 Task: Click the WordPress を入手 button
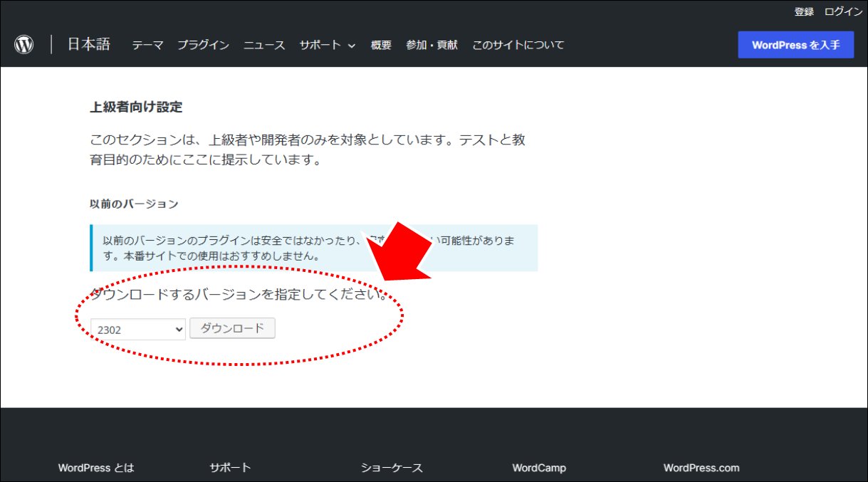tap(796, 45)
